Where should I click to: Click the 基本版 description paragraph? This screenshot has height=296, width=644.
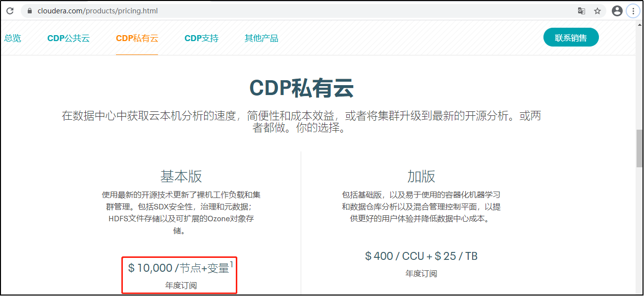tap(181, 213)
